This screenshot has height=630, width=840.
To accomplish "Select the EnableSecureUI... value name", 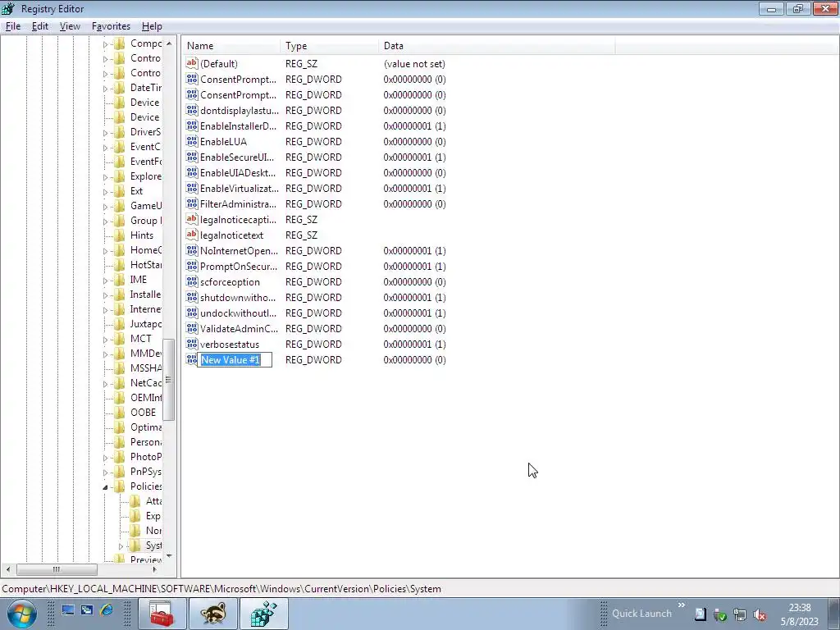I will tap(237, 157).
